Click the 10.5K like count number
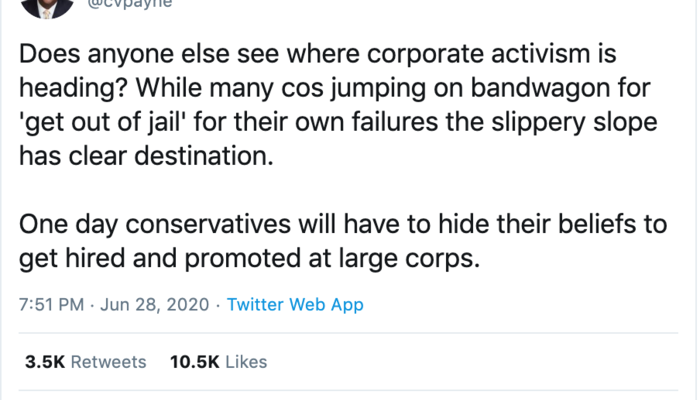700x400 pixels. 193,361
